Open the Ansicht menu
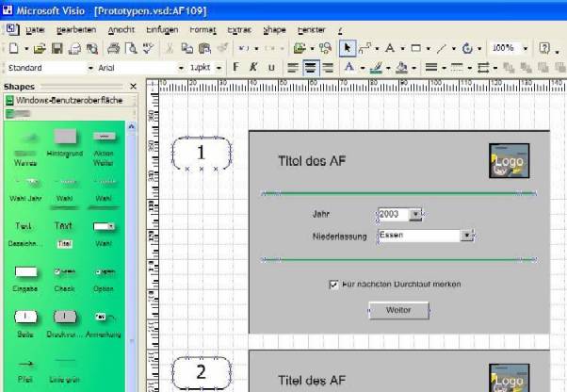Image resolution: width=567 pixels, height=392 pixels. [x=121, y=30]
